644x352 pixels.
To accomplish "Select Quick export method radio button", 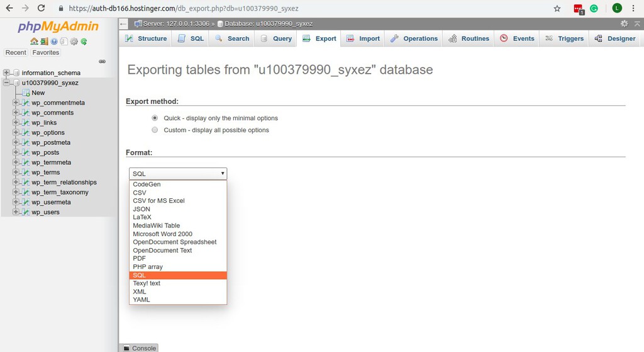I will 155,118.
